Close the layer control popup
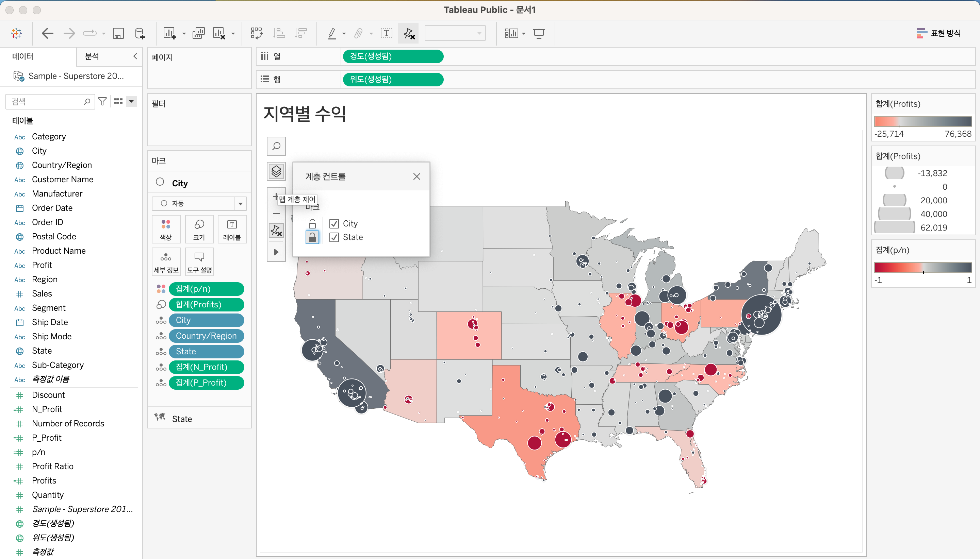The width and height of the screenshot is (980, 559). (x=417, y=176)
